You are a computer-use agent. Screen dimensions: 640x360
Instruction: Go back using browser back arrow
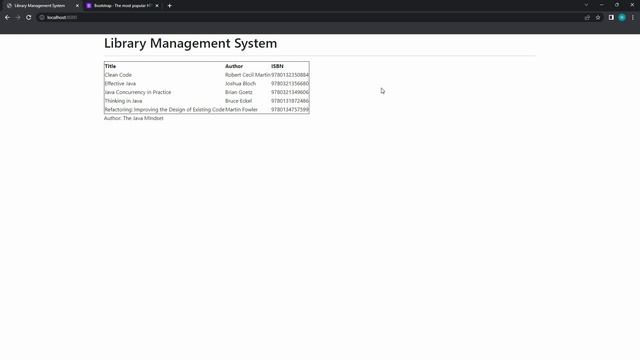(x=7, y=18)
